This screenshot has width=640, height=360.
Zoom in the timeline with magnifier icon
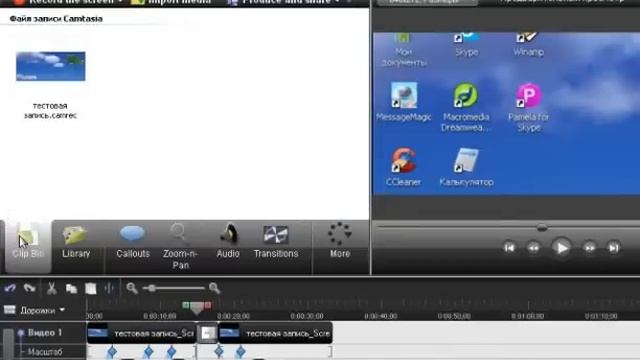click(x=215, y=288)
